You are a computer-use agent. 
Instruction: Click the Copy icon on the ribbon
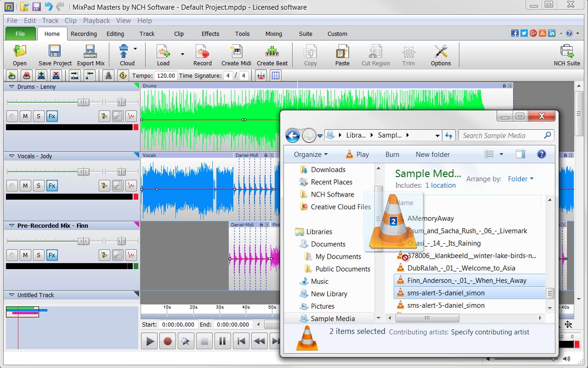311,54
